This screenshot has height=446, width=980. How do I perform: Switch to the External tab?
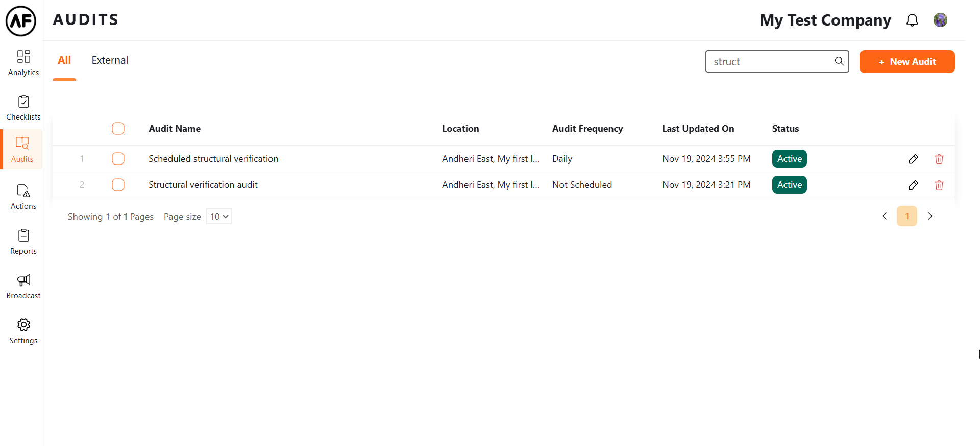(110, 60)
